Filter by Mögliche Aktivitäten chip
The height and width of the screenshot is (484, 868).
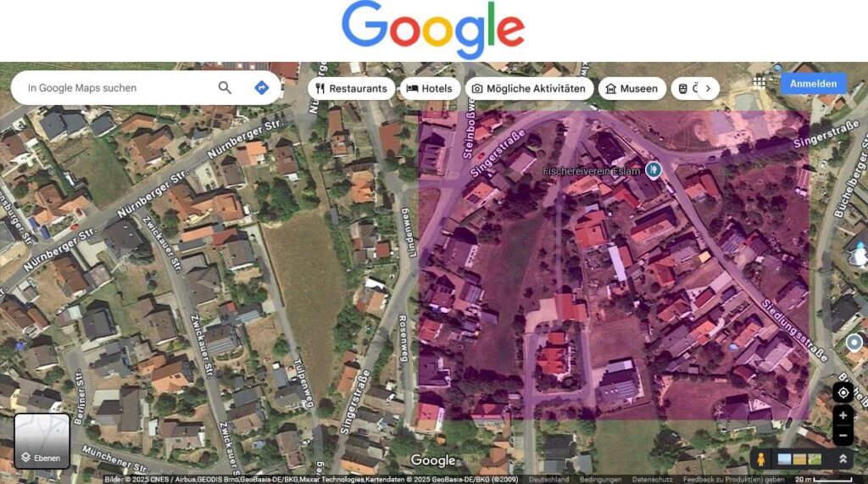coord(529,89)
